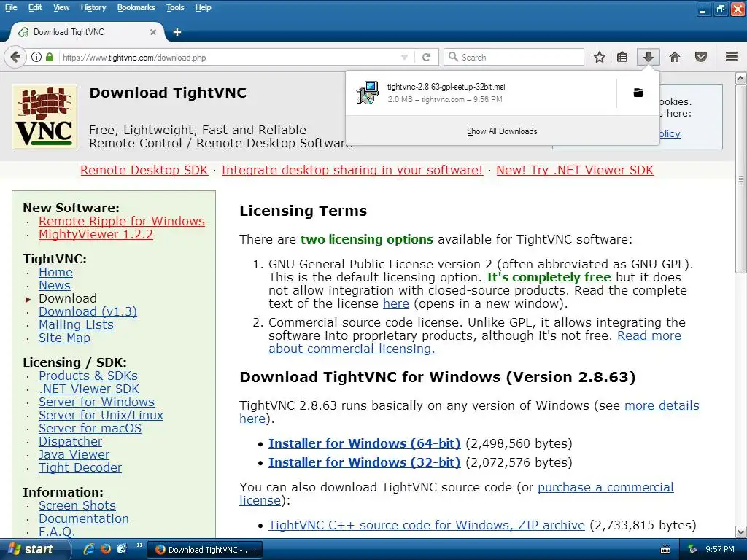Image resolution: width=747 pixels, height=560 pixels.
Task: Open Download (v1.3) sidebar link
Action: pos(88,311)
